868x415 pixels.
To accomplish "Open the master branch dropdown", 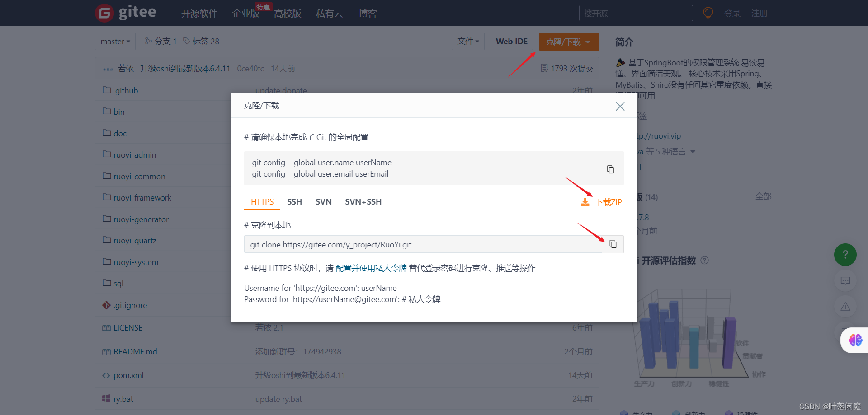I will [x=115, y=42].
